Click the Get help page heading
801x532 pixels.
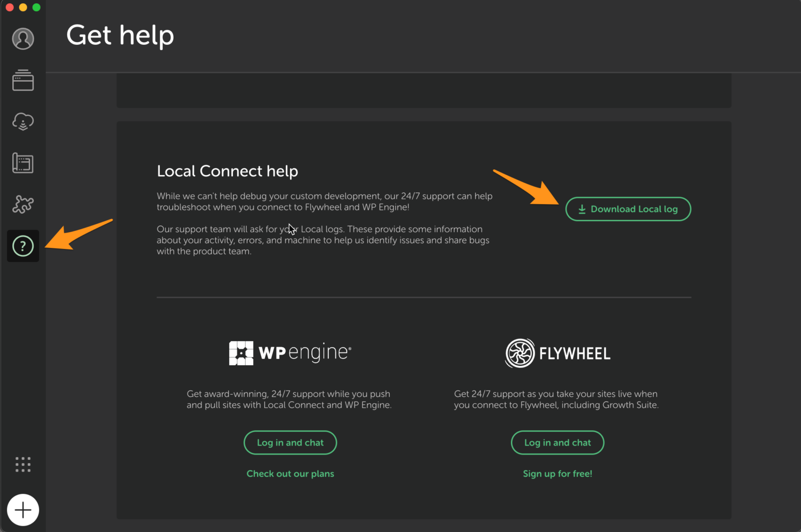point(120,35)
